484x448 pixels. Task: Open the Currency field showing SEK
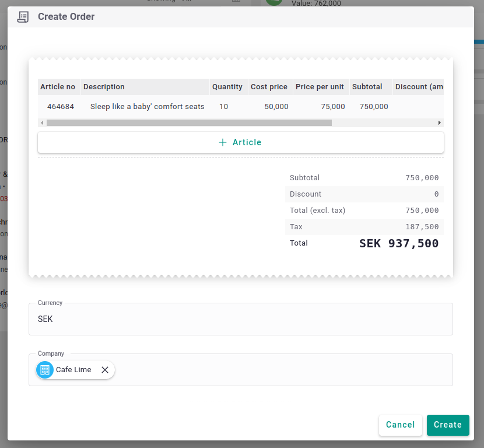pyautogui.click(x=240, y=319)
